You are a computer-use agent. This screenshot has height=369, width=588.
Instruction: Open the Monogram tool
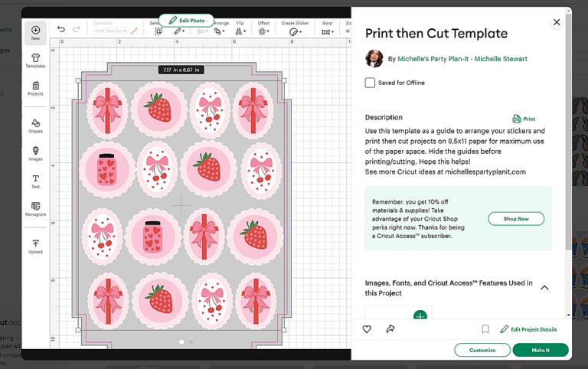tap(36, 209)
